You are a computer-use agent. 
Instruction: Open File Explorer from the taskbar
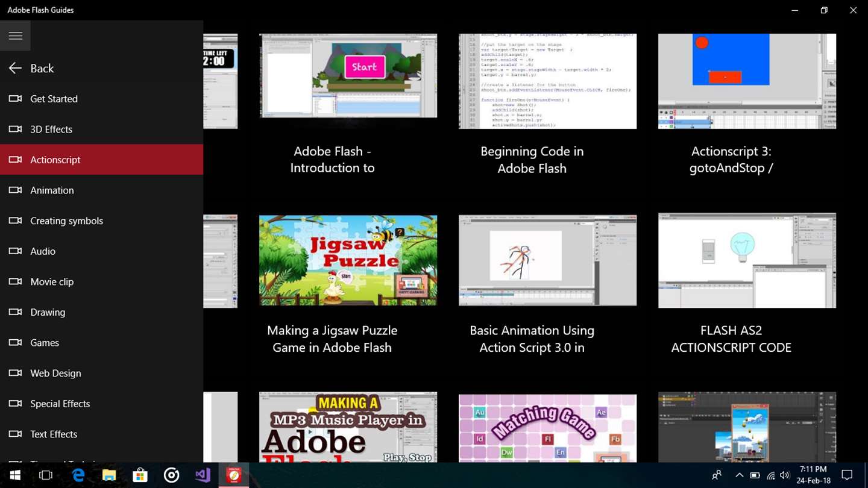point(109,475)
